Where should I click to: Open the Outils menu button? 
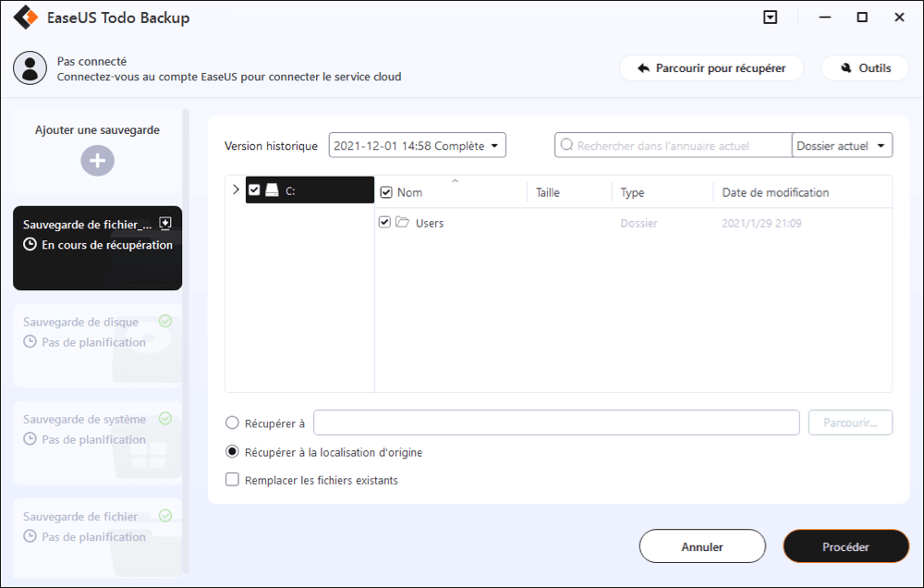865,67
